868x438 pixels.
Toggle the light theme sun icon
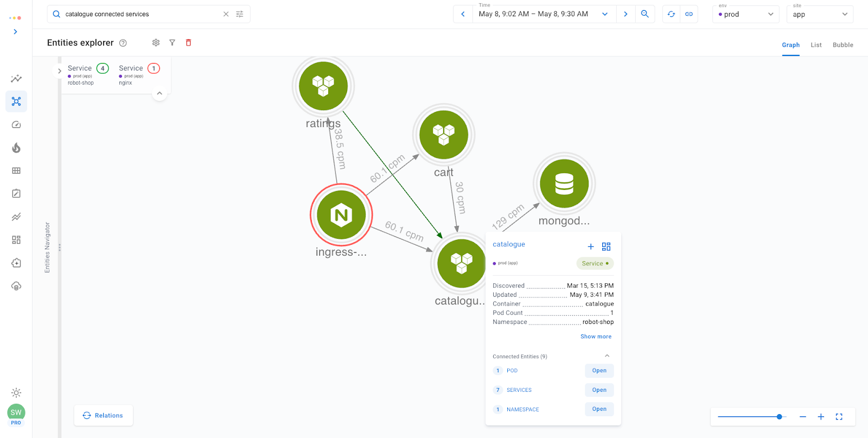pos(16,392)
